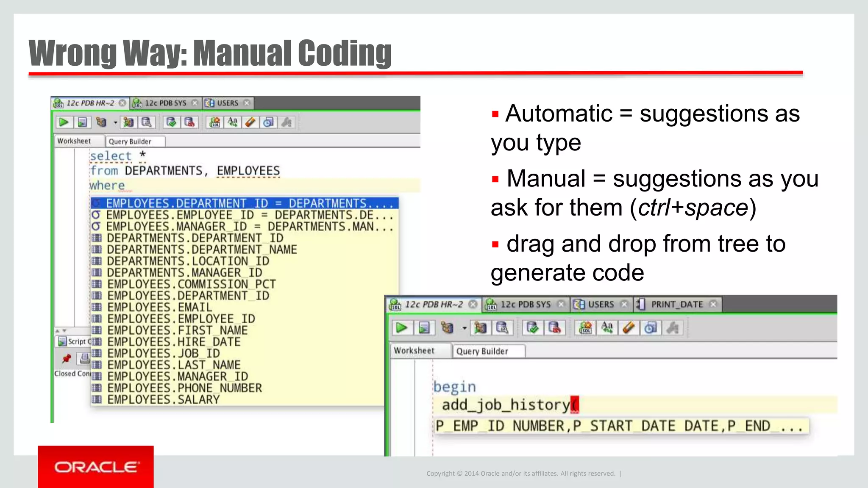The image size is (868, 488).
Task: Open Explain Plan dropdown arrow in lower worksheet
Action: tap(465, 328)
